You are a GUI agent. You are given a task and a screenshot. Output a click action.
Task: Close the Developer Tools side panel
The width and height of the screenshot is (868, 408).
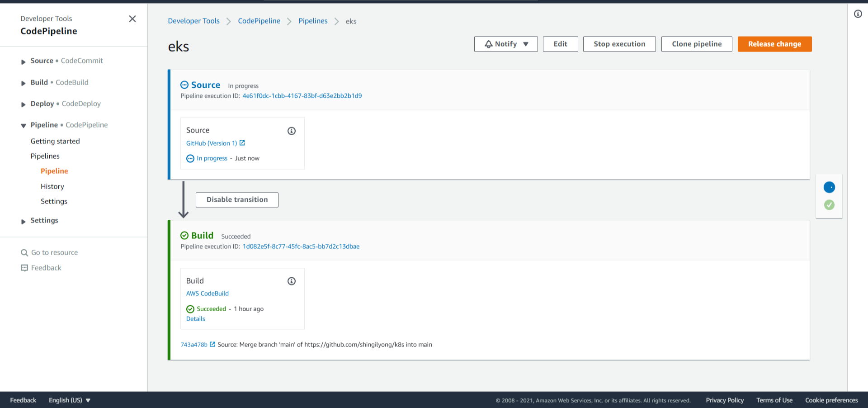pos(132,19)
